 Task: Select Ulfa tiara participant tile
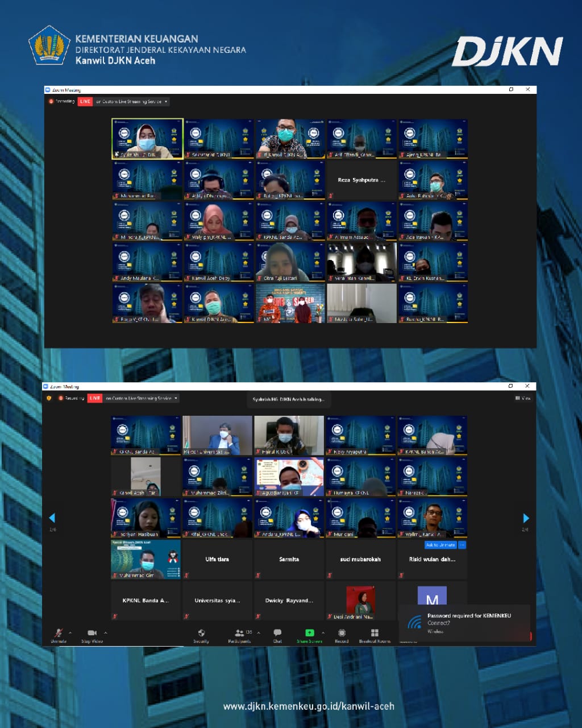pos(217,560)
